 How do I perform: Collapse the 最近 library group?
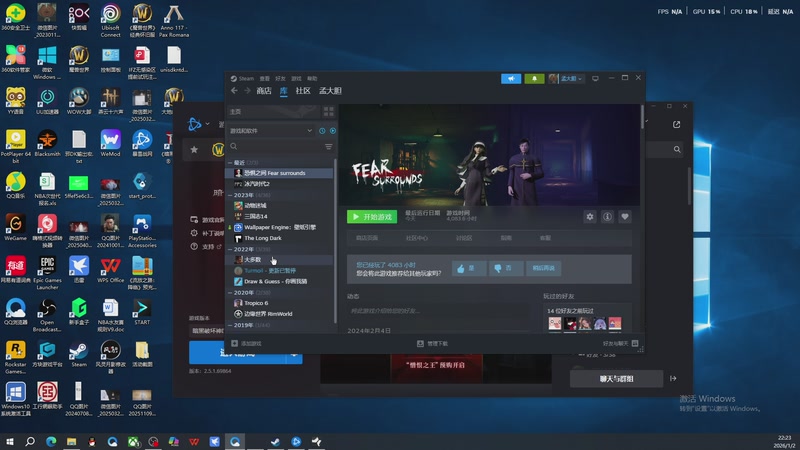(x=230, y=163)
